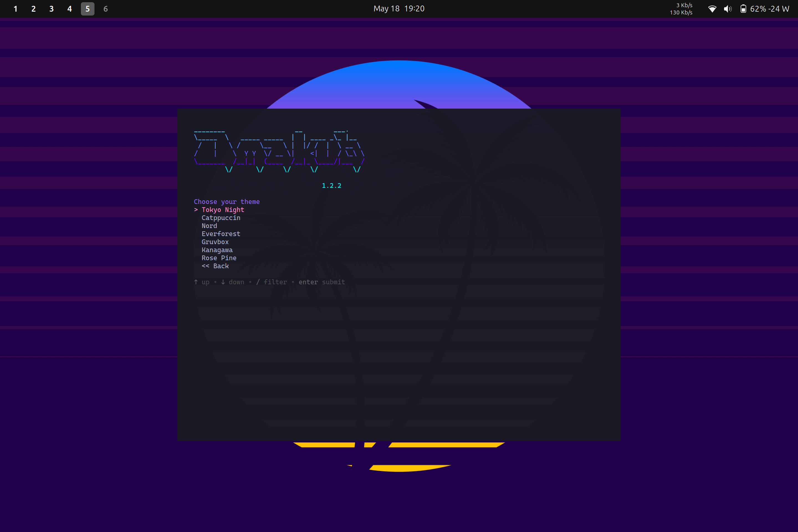This screenshot has width=798, height=532.
Task: Click the '↑ up' help hint
Action: [201, 282]
